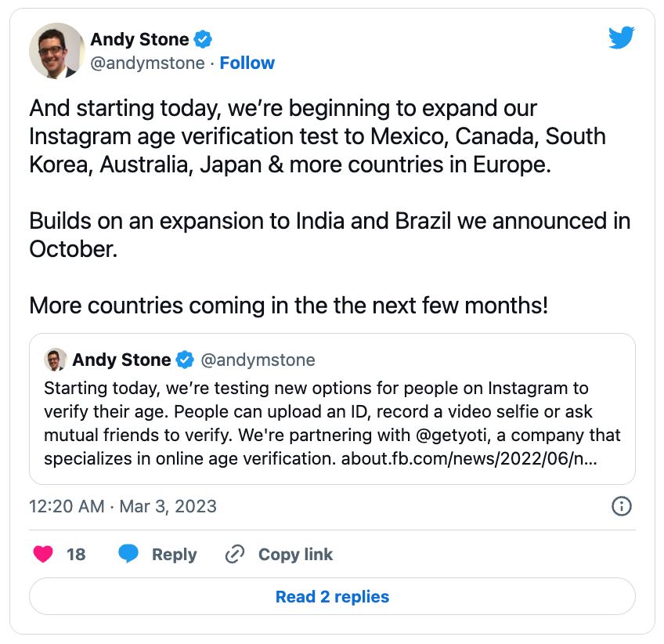The image size is (664, 644).
Task: Click the copy link chain icon
Action: (x=235, y=555)
